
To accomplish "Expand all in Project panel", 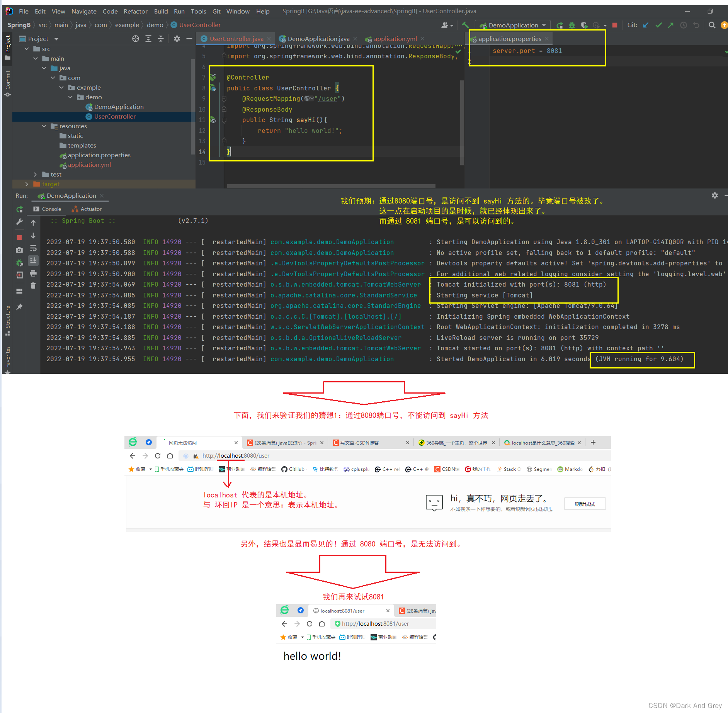I will click(148, 39).
